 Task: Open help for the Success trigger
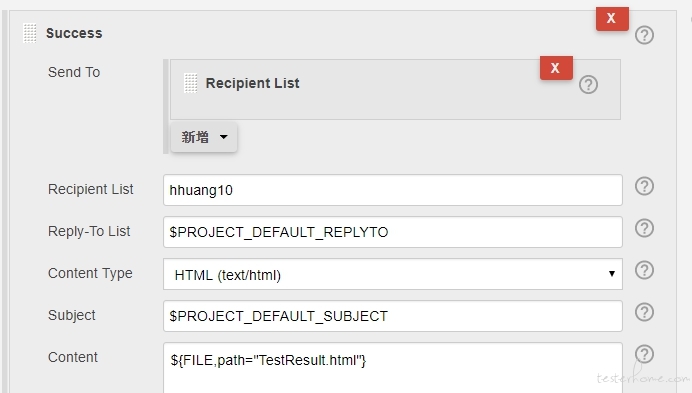click(x=644, y=35)
